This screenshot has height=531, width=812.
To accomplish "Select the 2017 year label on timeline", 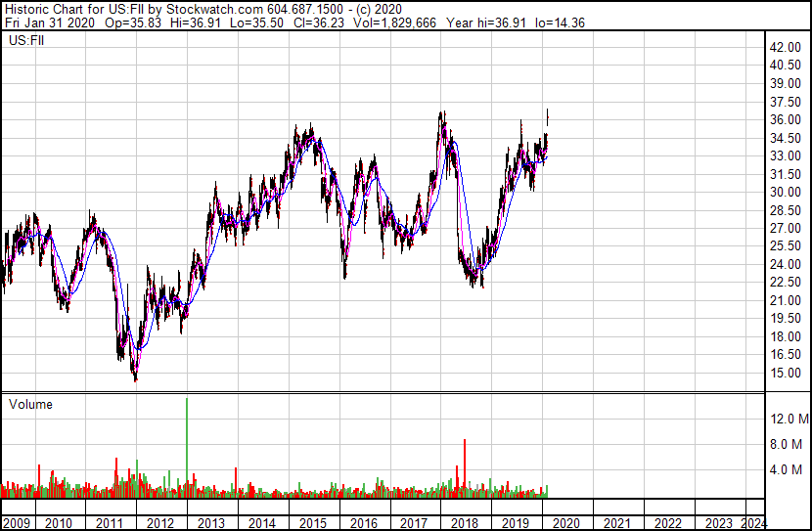I will coord(414,523).
